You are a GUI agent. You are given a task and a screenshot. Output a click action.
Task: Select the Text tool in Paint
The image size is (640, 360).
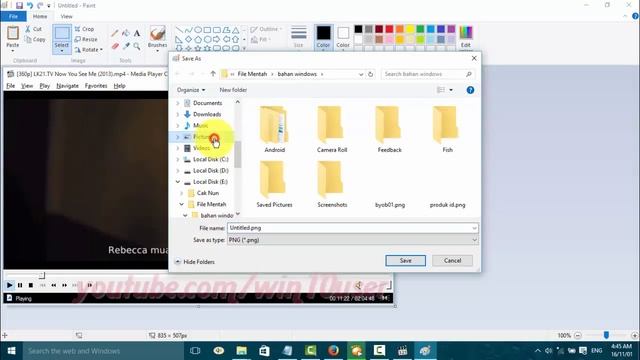[x=137, y=33]
